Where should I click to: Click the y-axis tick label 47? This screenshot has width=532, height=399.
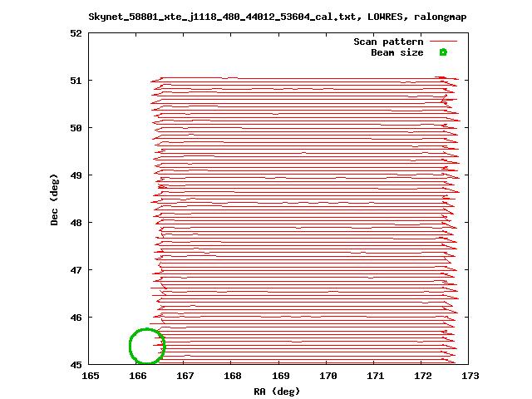(x=76, y=270)
